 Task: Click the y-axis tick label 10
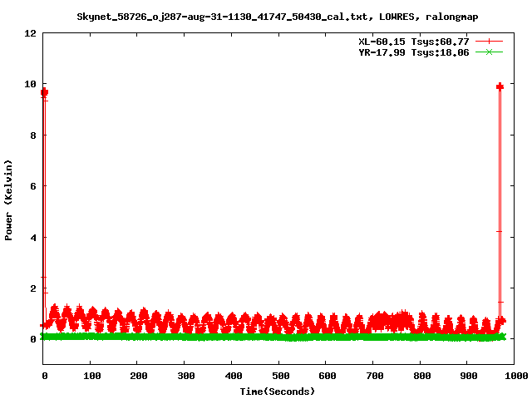click(30, 84)
